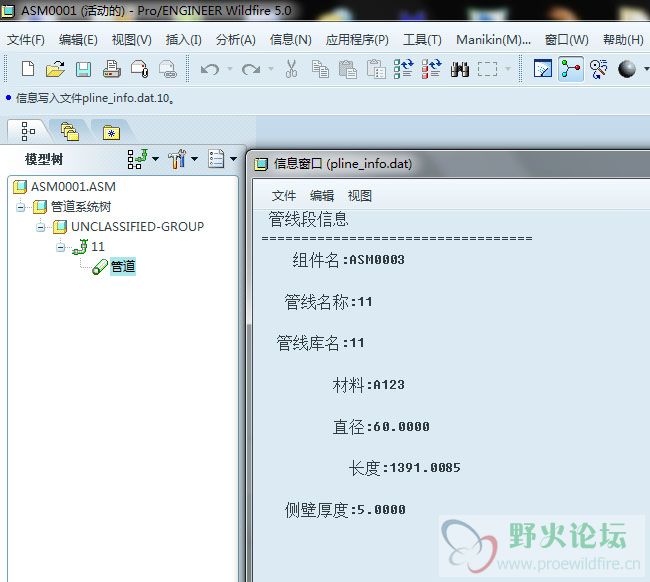Click the 长度:1391.0085 value
This screenshot has width=650, height=582.
coord(425,468)
